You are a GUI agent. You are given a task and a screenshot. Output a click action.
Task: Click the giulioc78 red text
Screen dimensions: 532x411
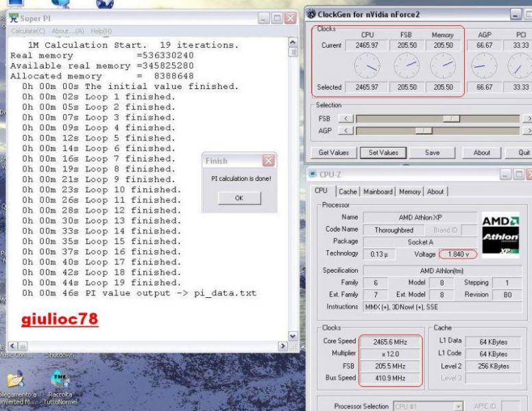click(60, 319)
